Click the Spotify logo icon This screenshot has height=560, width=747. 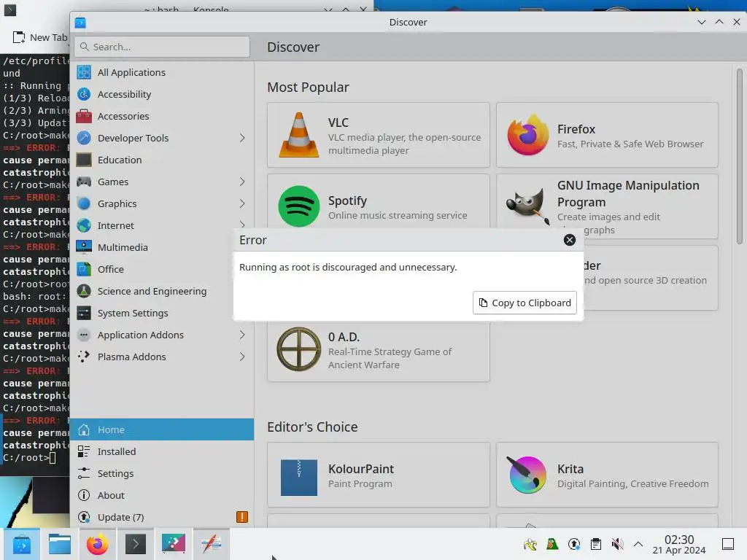click(x=298, y=206)
